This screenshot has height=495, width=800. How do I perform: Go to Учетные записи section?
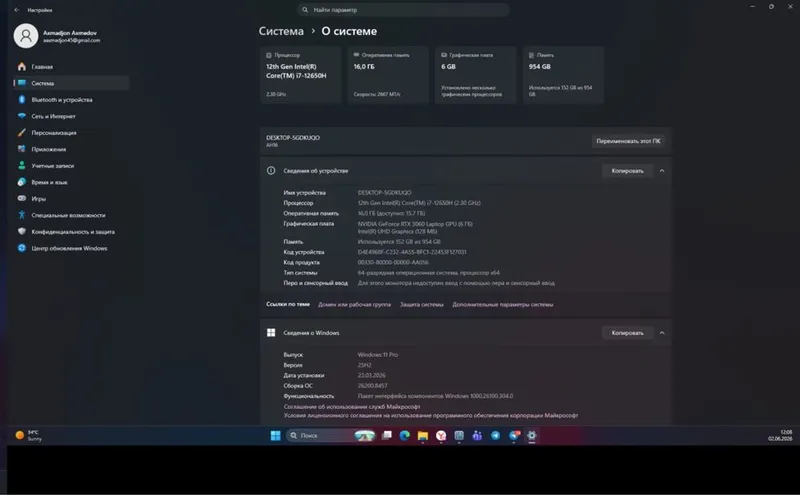(71, 166)
